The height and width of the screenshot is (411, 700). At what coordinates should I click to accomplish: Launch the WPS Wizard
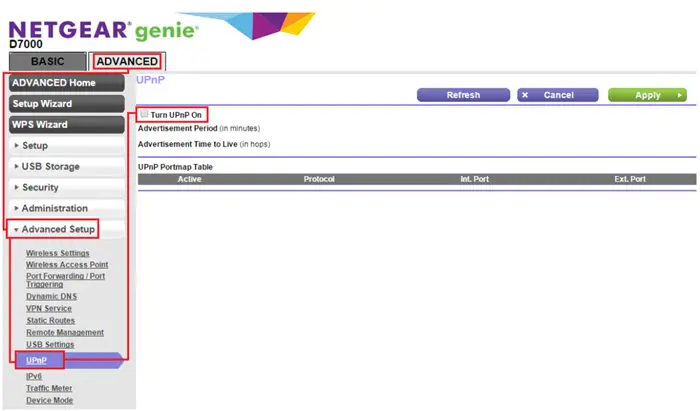[67, 125]
